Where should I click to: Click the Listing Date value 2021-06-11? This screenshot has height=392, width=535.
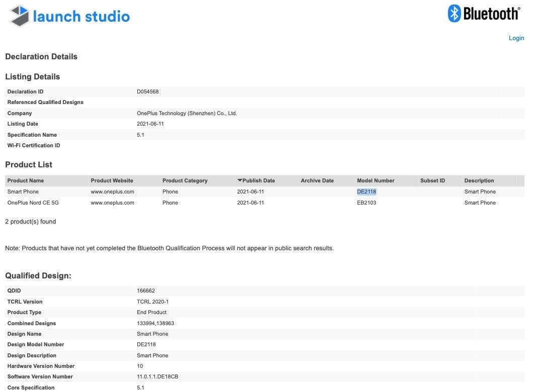[150, 124]
